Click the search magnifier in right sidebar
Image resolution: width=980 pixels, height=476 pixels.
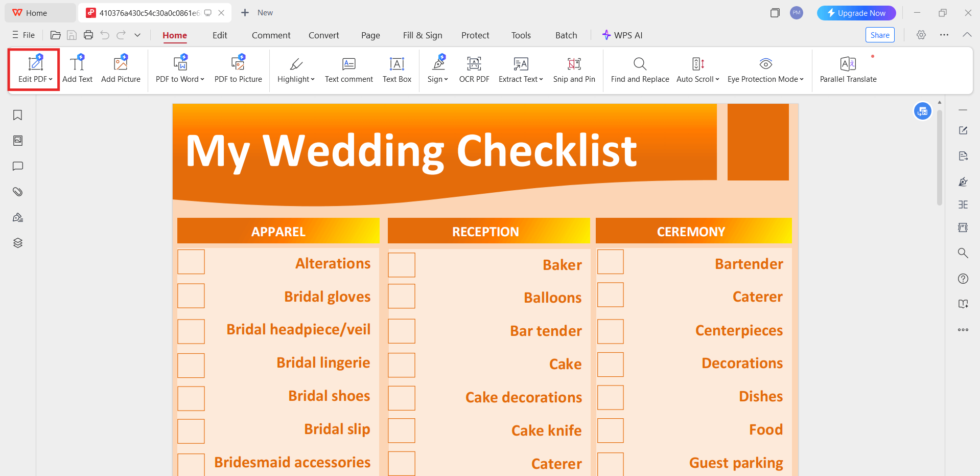pos(963,253)
